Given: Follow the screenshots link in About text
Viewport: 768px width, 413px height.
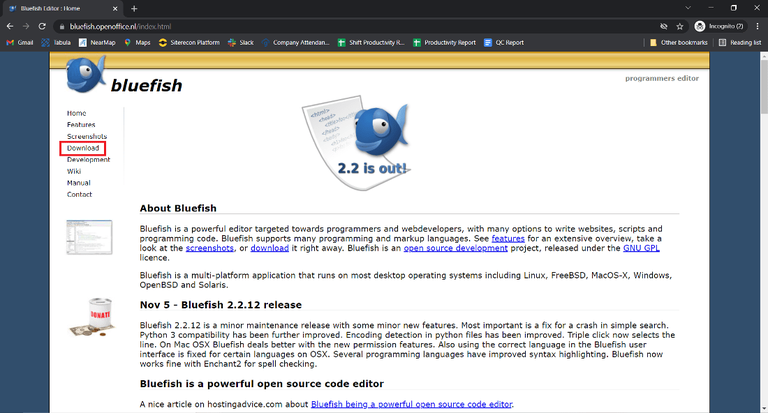Looking at the screenshot, I should (x=210, y=248).
